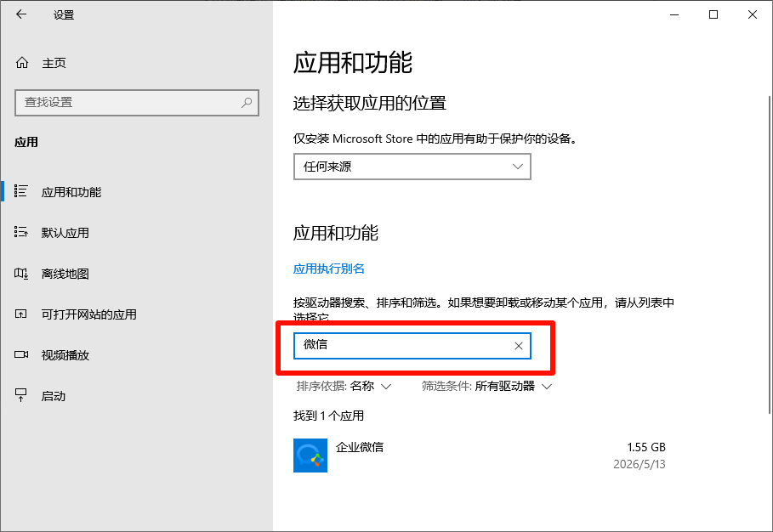The height and width of the screenshot is (532, 773).
Task: Close the Settings window
Action: (753, 14)
